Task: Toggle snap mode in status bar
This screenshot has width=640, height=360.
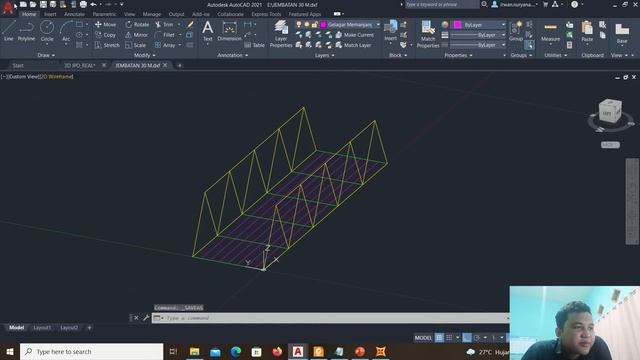Action: 449,338
